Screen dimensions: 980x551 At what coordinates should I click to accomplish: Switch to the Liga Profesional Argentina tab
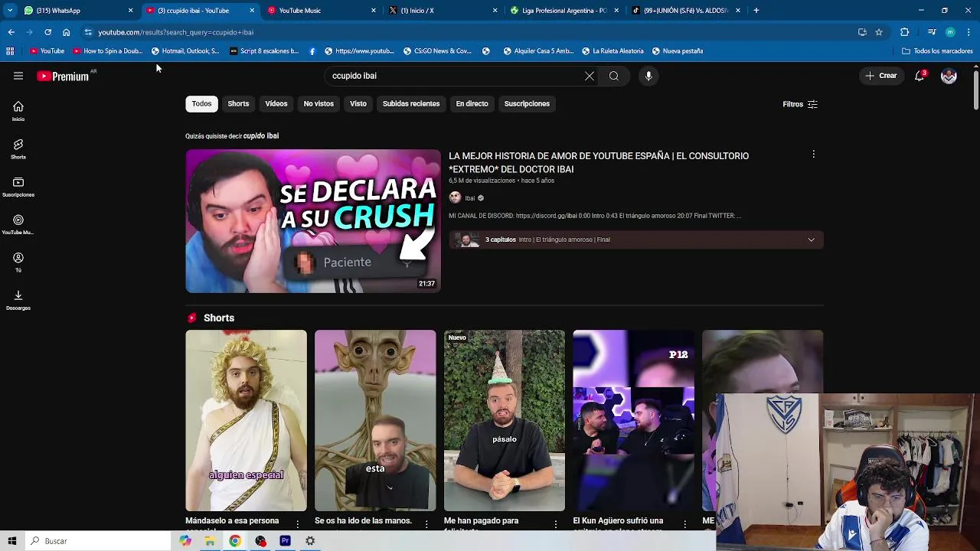pyautogui.click(x=564, y=11)
